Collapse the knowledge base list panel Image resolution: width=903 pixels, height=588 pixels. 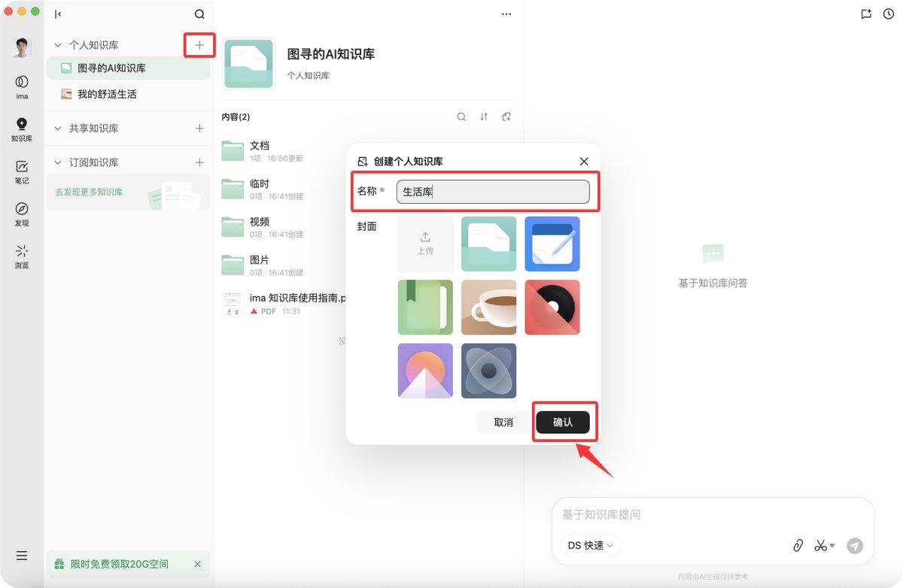59,14
